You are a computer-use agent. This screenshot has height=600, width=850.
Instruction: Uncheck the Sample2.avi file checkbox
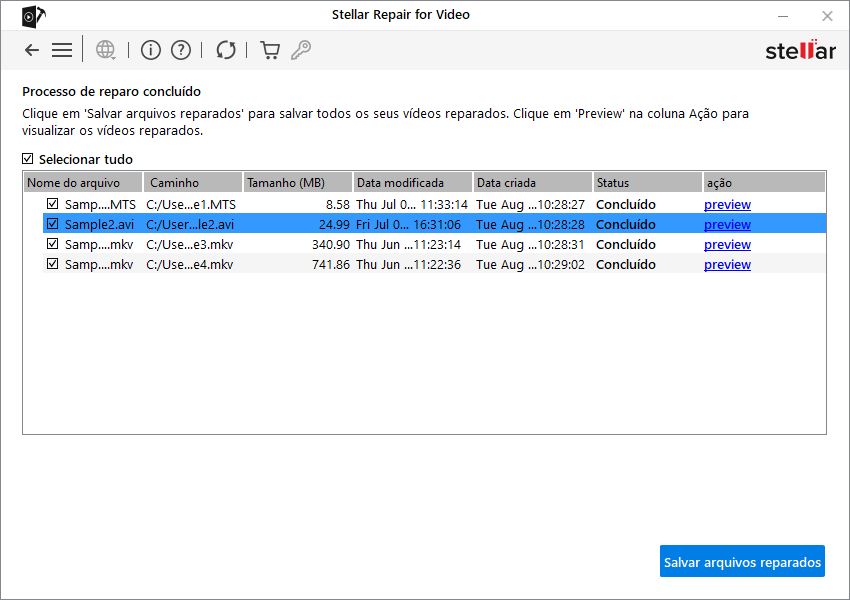pyautogui.click(x=53, y=224)
